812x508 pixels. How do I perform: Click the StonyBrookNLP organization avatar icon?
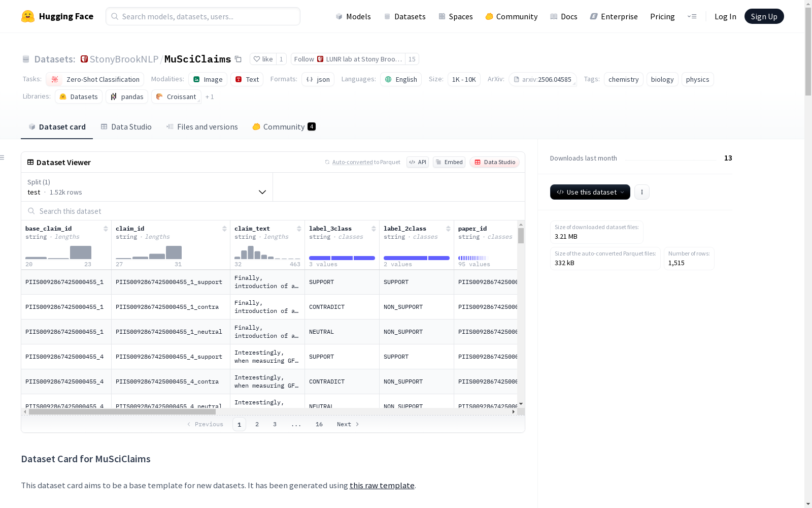coord(84,59)
